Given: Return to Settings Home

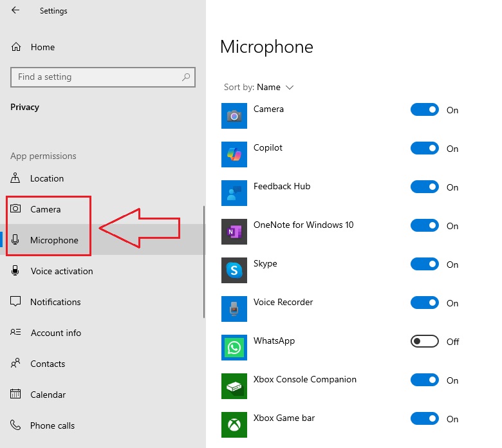Looking at the screenshot, I should pos(42,47).
